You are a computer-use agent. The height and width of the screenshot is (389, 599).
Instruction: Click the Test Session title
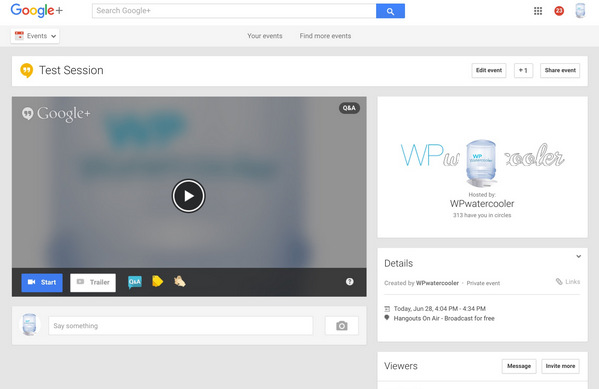coord(71,70)
